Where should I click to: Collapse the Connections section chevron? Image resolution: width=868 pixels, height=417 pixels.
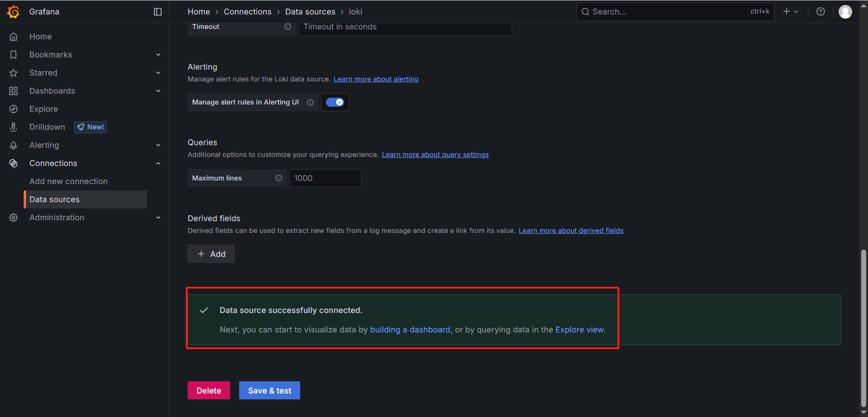[158, 163]
